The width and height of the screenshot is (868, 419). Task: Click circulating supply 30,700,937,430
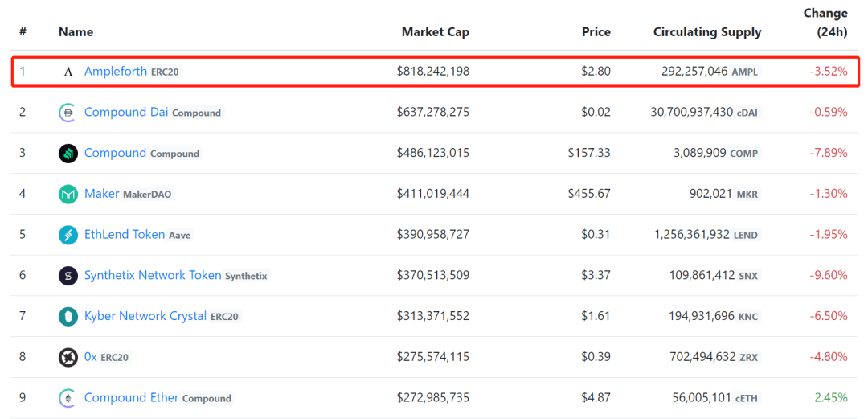tap(691, 112)
